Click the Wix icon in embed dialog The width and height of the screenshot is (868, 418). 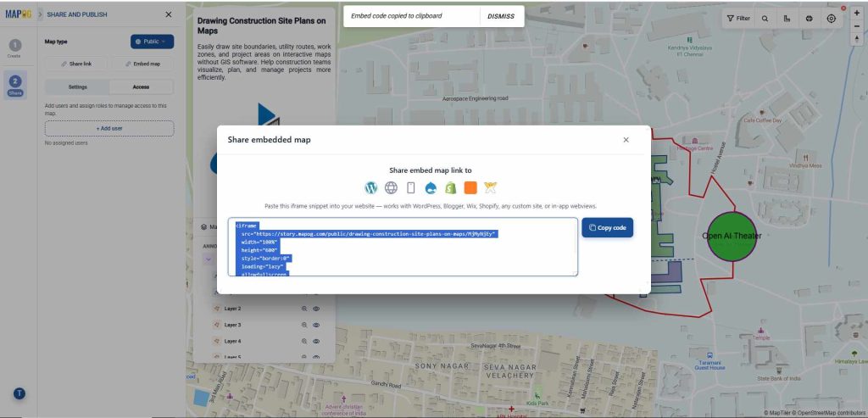coord(491,188)
